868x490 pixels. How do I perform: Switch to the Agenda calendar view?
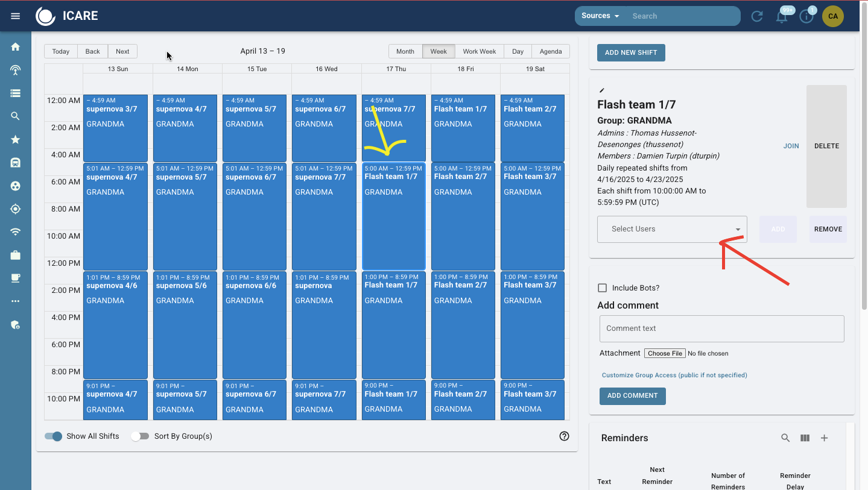tap(550, 51)
